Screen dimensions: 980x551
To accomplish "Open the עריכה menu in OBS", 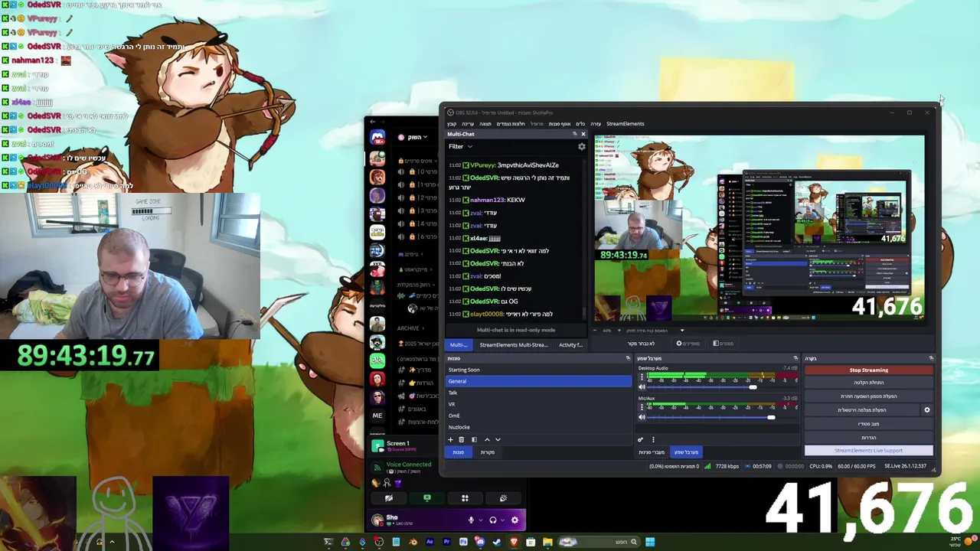I will pyautogui.click(x=468, y=124).
